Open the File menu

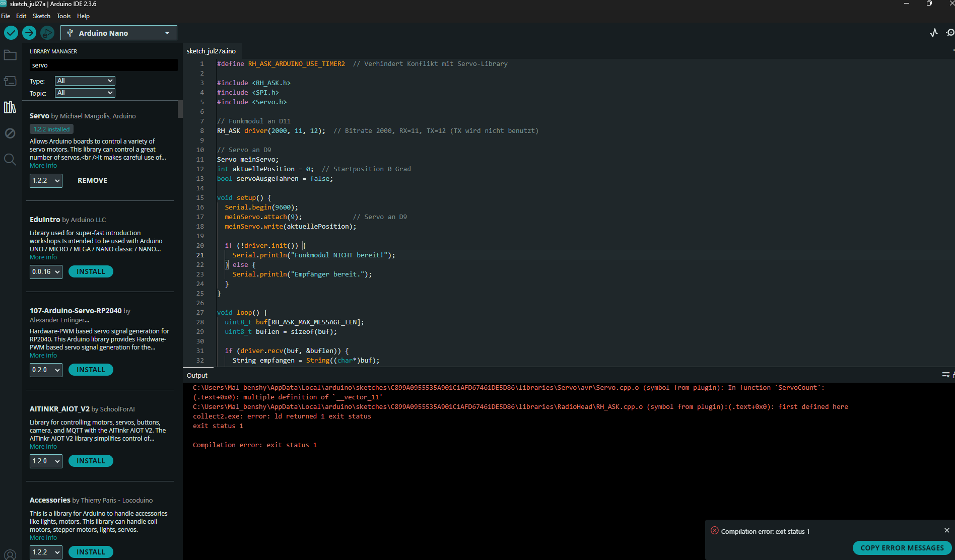coord(6,16)
